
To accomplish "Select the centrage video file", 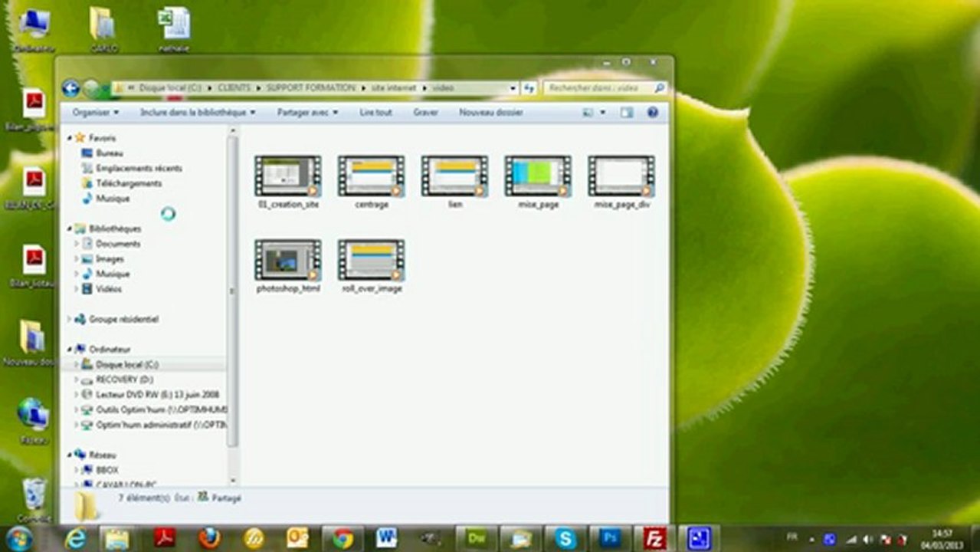I will pyautogui.click(x=372, y=182).
